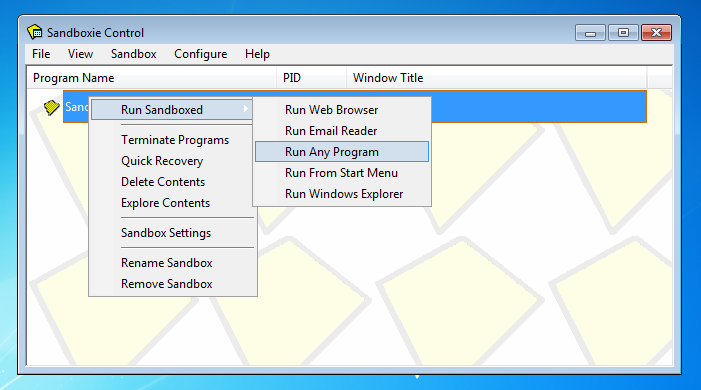The width and height of the screenshot is (701, 390).
Task: Select the sandbox icon in the program list
Action: click(51, 107)
